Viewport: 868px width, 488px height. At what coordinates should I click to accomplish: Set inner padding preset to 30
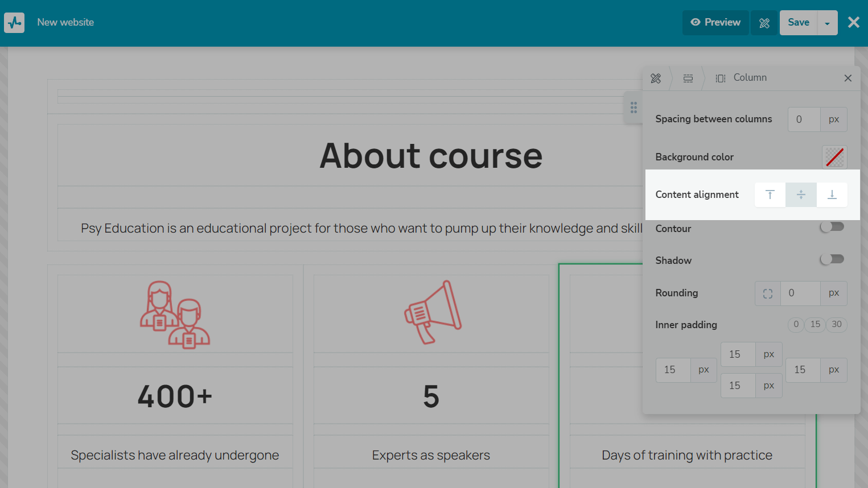pos(836,325)
